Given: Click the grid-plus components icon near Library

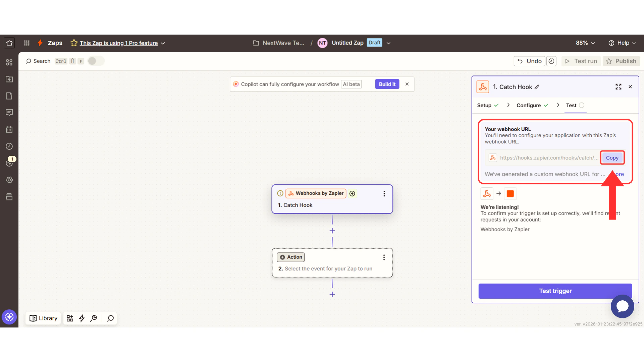Looking at the screenshot, I should coord(70,318).
